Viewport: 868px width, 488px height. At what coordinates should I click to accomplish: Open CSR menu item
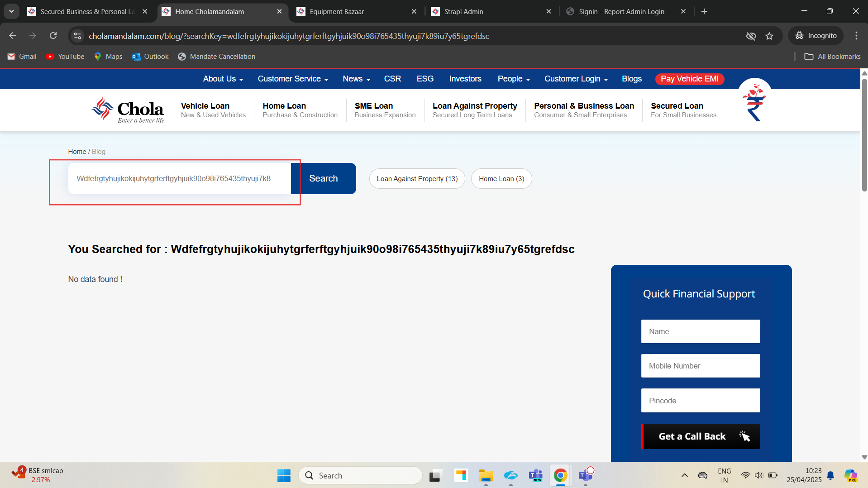pos(392,79)
